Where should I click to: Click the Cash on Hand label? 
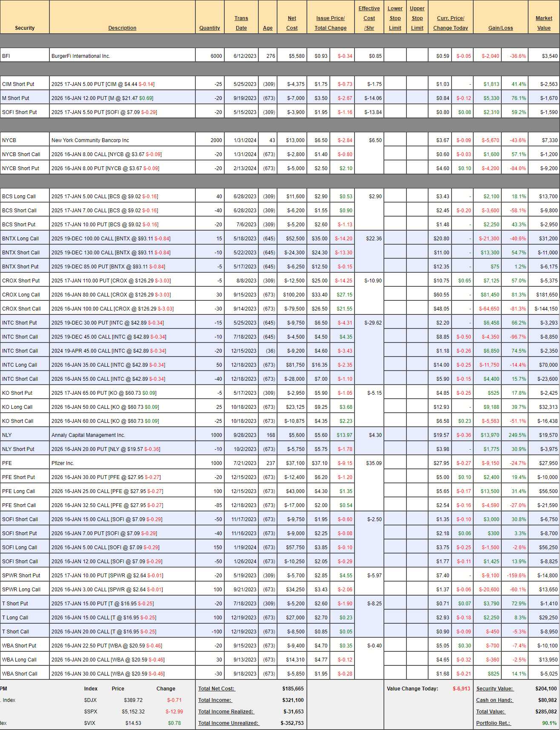[x=494, y=700]
